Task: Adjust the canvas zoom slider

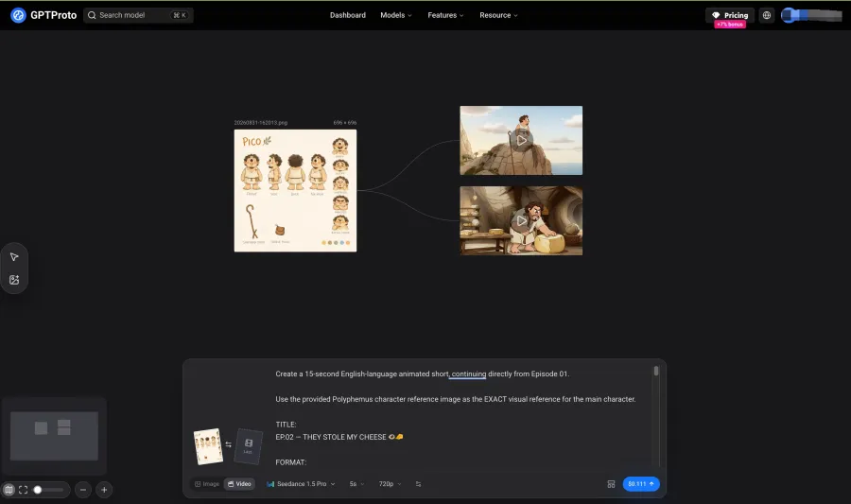Action: click(48, 490)
